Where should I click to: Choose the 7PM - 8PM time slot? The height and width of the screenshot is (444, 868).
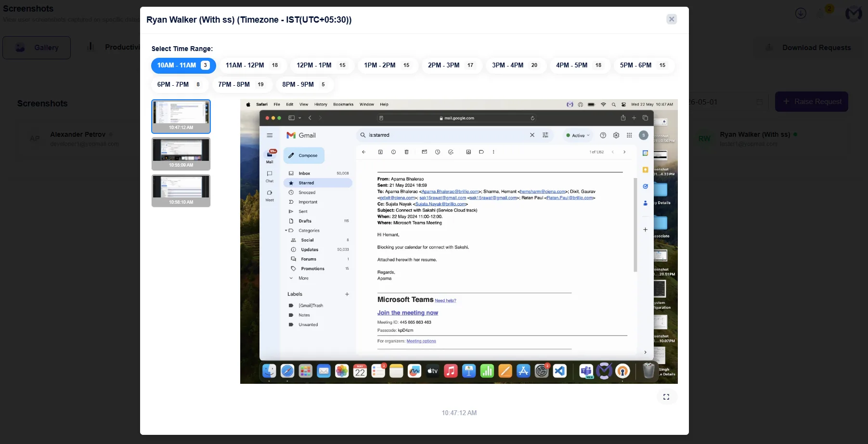point(242,85)
